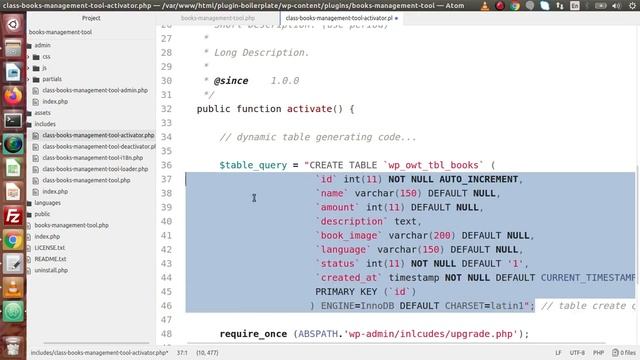This screenshot has width=640, height=360.
Task: Open text editor pencil icon in dock
Action: pos(13,264)
